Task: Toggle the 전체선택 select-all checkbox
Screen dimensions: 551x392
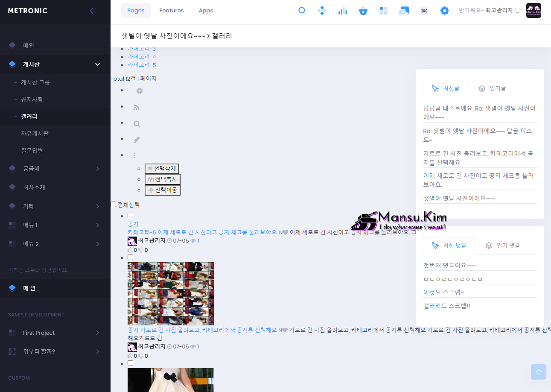Action: point(114,205)
